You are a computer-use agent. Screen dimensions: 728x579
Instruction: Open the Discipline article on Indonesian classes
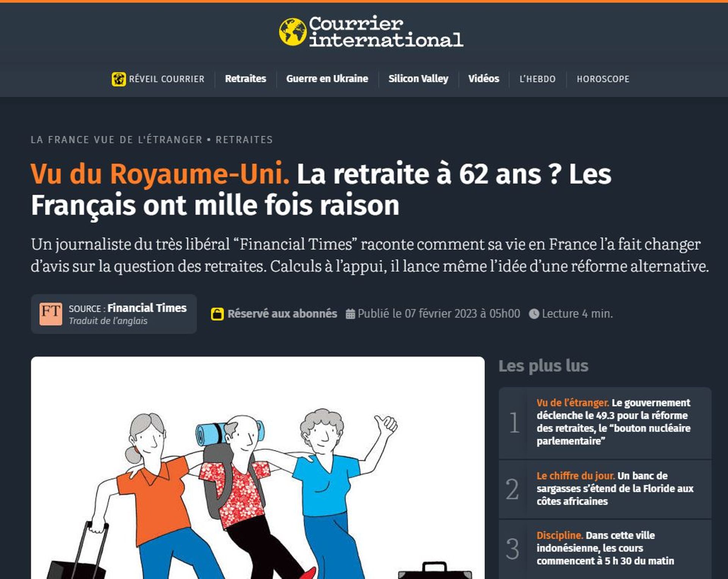pos(605,548)
